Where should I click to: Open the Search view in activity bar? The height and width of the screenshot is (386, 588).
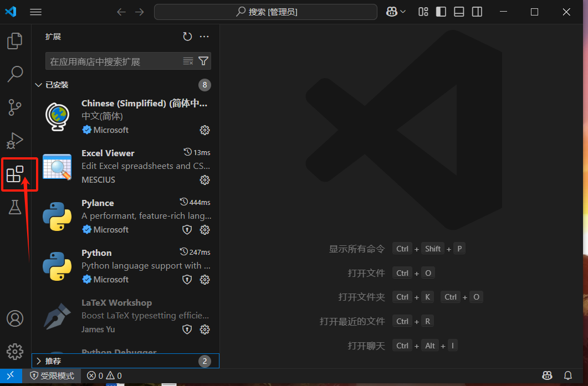(x=15, y=74)
